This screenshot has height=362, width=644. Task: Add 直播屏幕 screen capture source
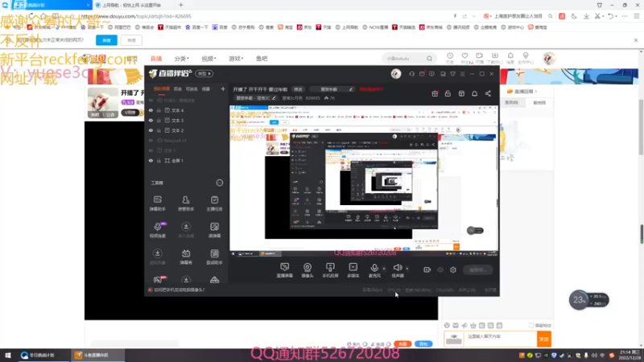tap(285, 270)
